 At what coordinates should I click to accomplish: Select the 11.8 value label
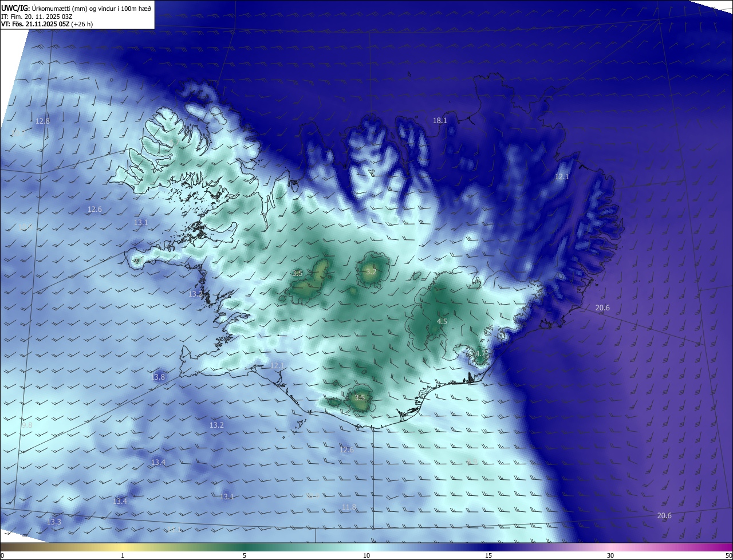[x=349, y=507]
